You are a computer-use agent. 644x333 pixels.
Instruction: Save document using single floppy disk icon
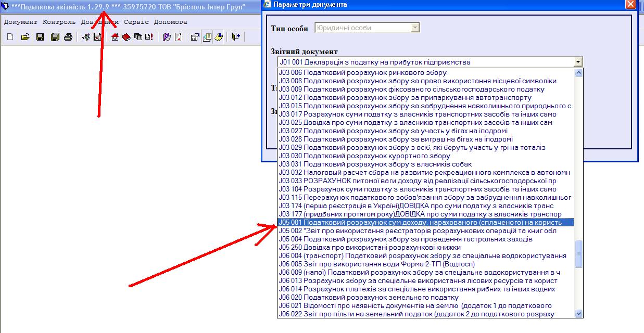40,37
